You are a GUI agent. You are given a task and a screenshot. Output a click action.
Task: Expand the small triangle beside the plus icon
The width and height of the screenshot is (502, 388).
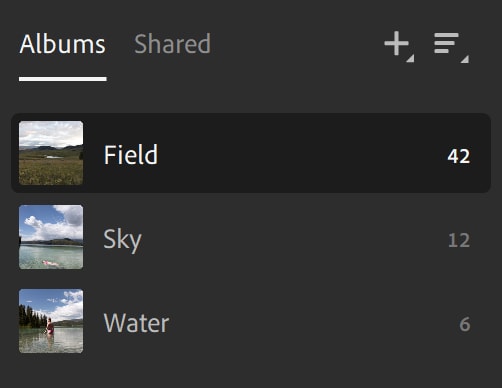(410, 58)
